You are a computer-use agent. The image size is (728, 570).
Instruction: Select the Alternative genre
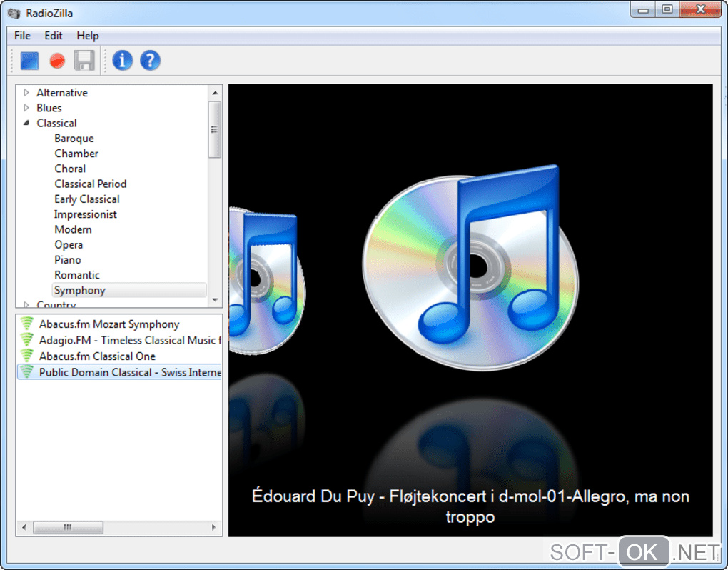pos(62,92)
